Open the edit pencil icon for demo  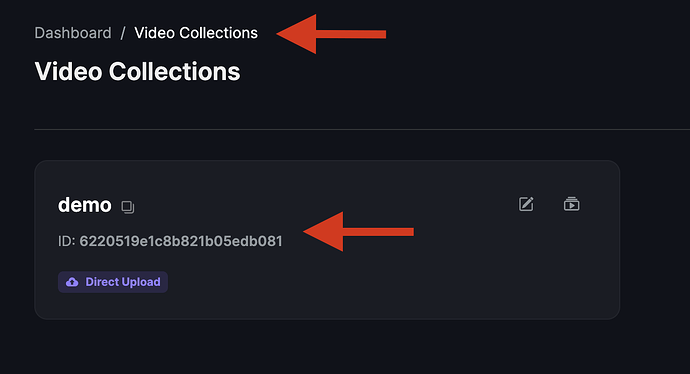pos(526,204)
